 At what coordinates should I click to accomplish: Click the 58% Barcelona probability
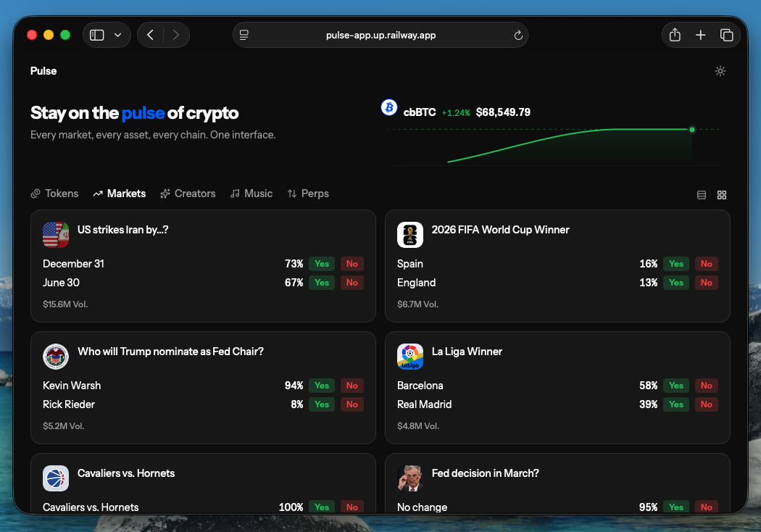(648, 386)
